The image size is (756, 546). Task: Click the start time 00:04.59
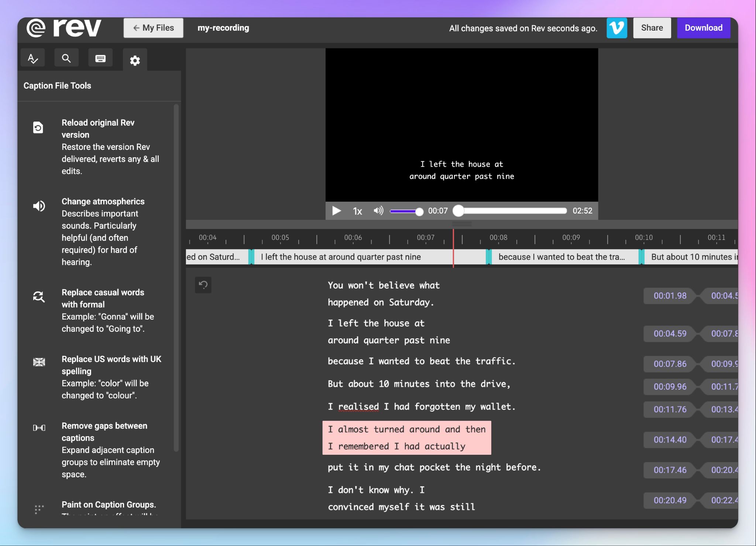670,334
